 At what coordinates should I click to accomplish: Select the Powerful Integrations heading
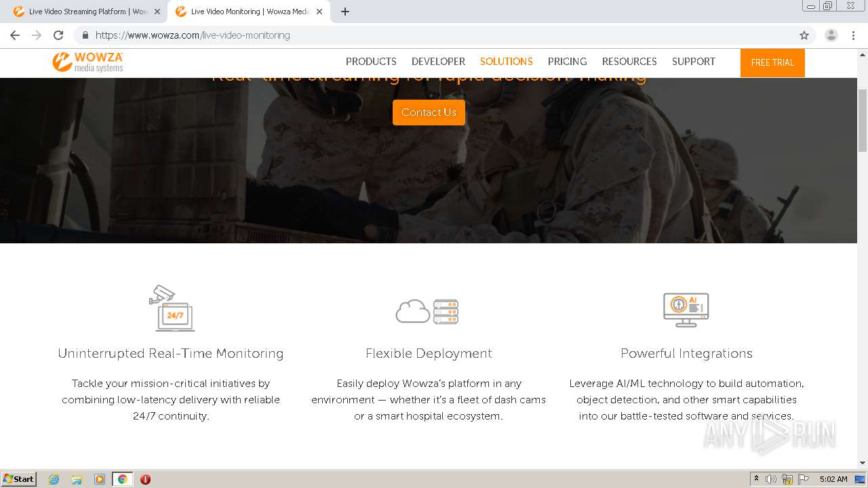pyautogui.click(x=686, y=353)
